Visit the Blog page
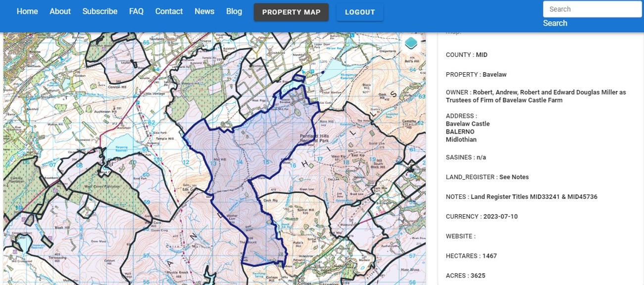The image size is (644, 285). [234, 11]
